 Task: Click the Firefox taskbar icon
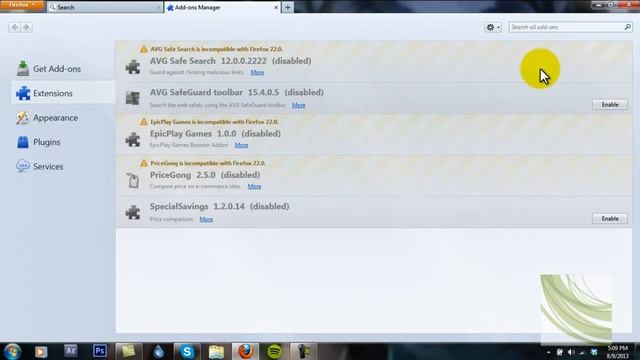[245, 351]
